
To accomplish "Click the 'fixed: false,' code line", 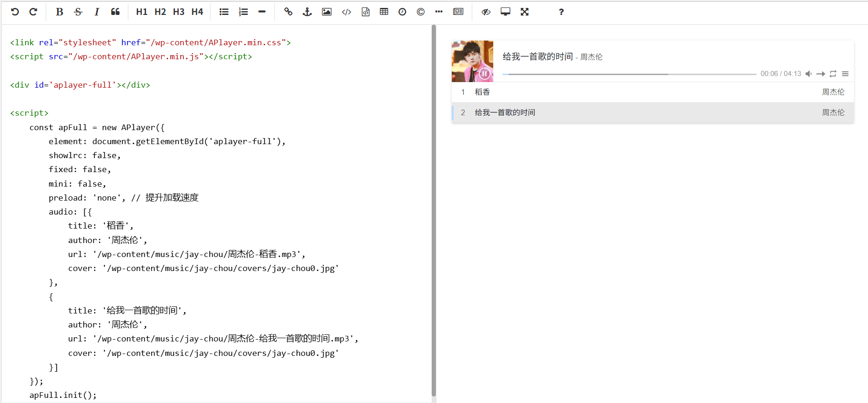I will (80, 169).
